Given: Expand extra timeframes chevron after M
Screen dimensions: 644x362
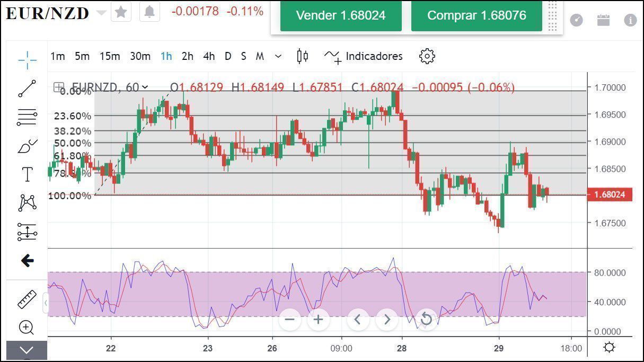Looking at the screenshot, I should point(277,56).
